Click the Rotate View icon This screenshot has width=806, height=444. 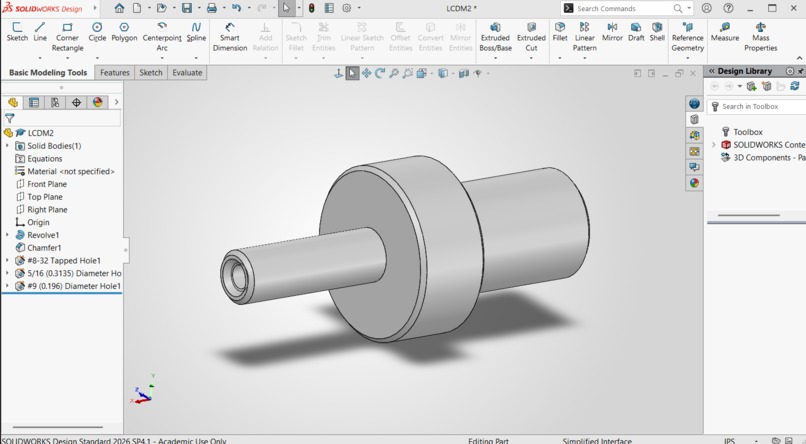point(380,73)
